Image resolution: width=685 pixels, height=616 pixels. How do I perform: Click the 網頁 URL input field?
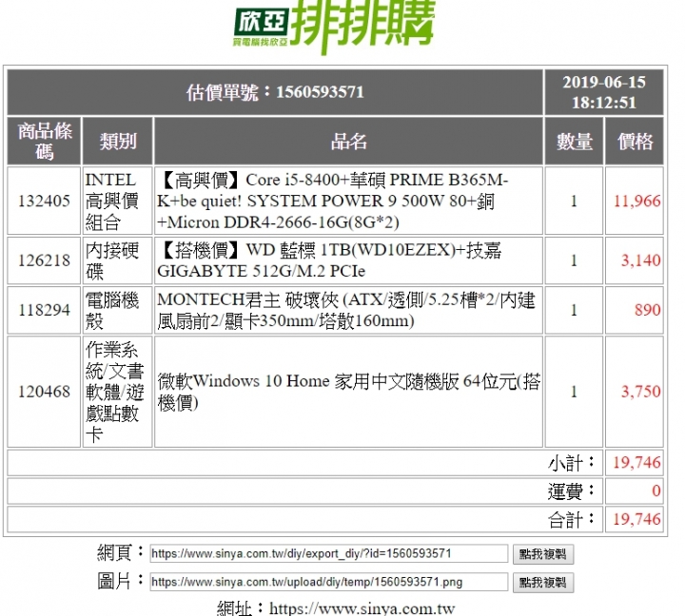click(328, 553)
